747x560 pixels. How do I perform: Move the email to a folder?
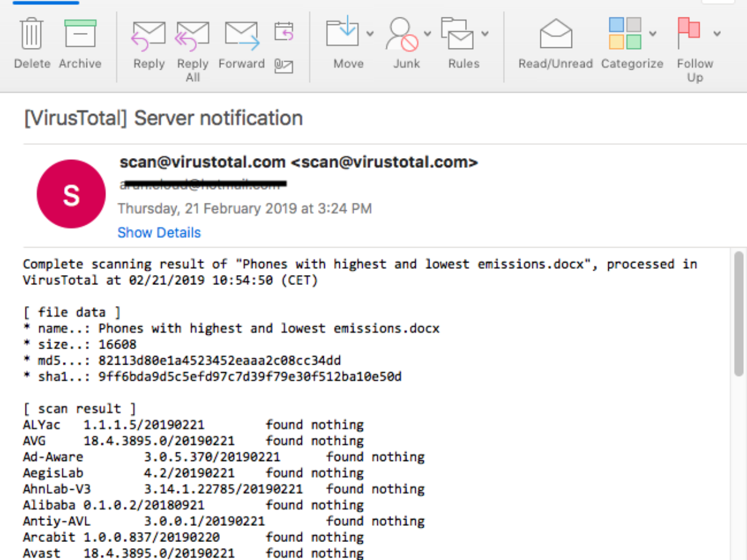coord(344,44)
